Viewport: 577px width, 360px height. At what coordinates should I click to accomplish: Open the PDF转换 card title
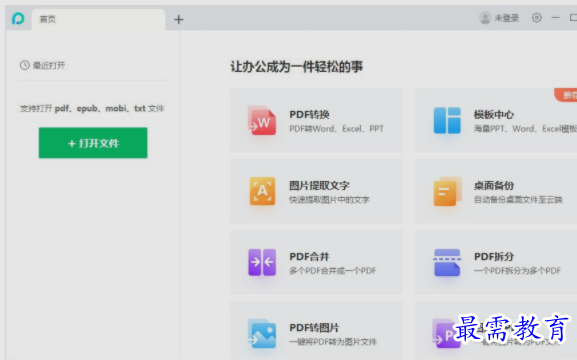point(309,114)
